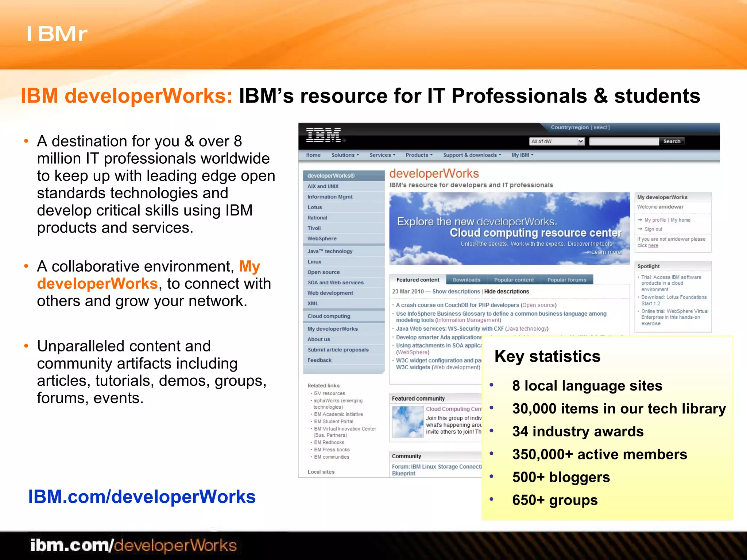Expand the Solutions menu
This screenshot has height=560, width=747.
[345, 155]
